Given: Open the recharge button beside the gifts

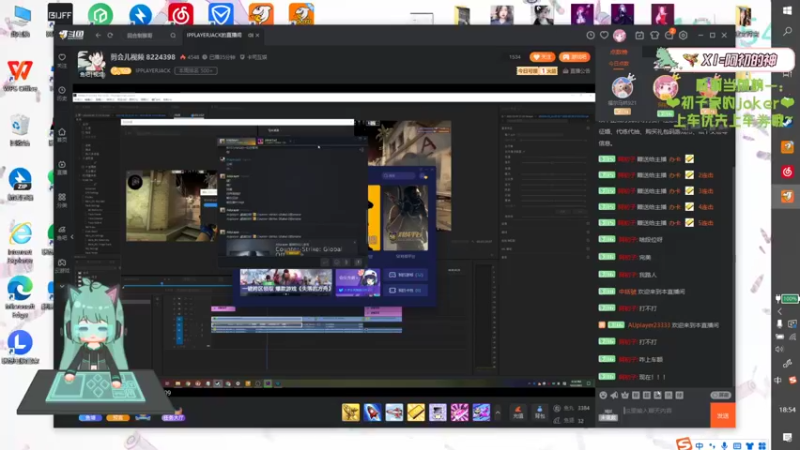Looking at the screenshot, I should 518,412.
